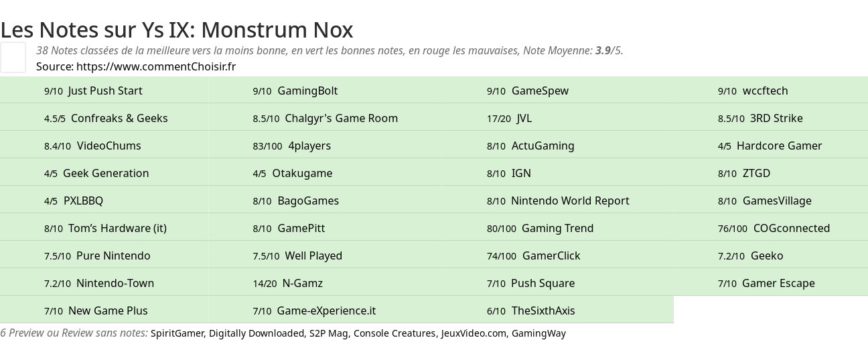Click Digitally Downloaded in unrated list
The width and height of the screenshot is (868, 340).
(257, 333)
